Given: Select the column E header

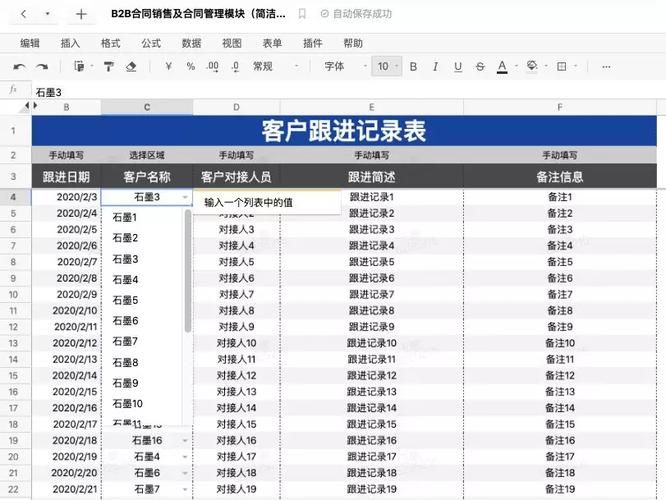Looking at the screenshot, I should click(372, 107).
